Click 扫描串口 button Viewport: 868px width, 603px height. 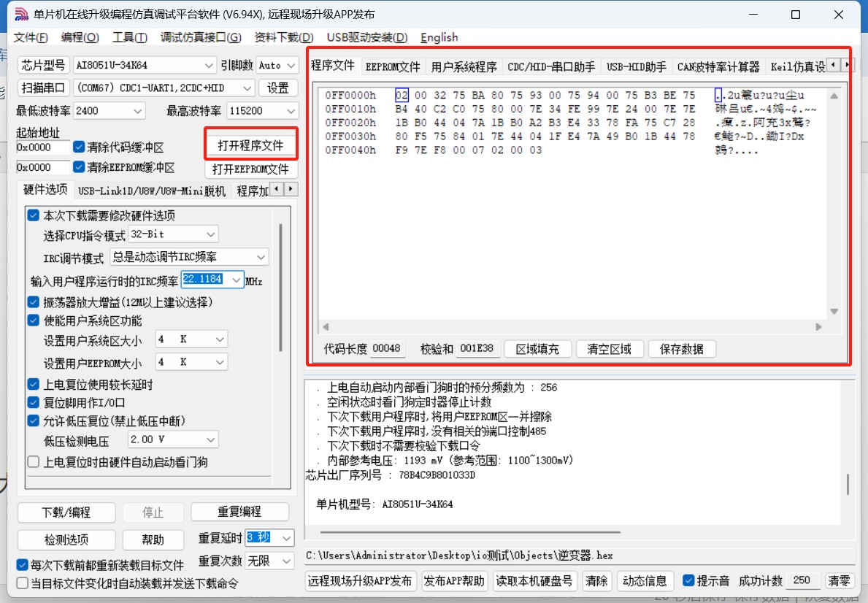coord(43,88)
